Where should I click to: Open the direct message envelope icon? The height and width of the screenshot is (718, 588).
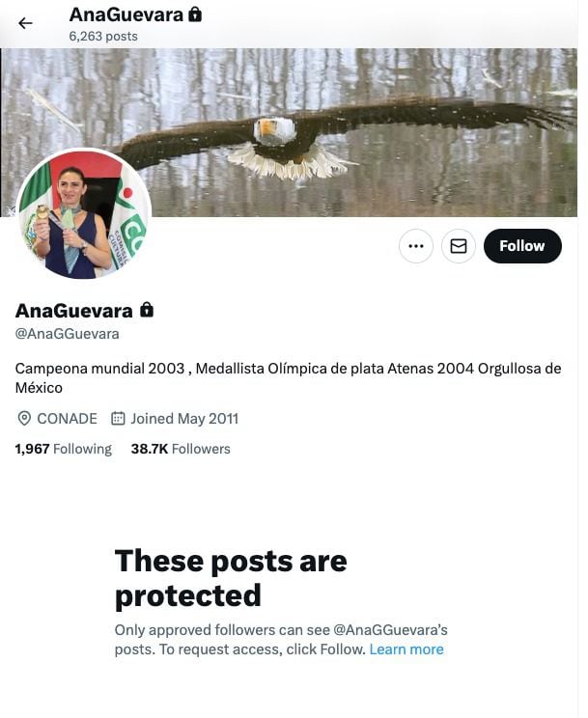(x=459, y=246)
